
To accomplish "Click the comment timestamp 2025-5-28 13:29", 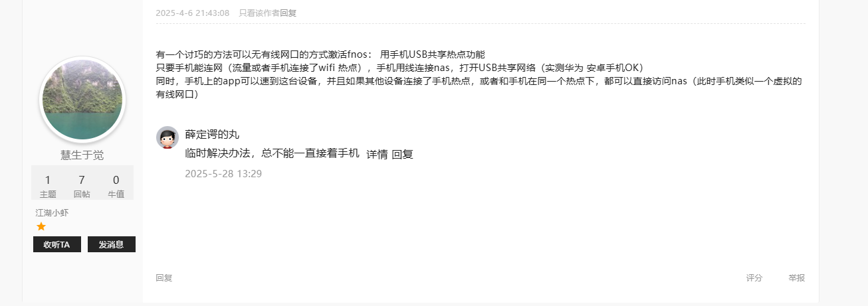I will [x=223, y=174].
